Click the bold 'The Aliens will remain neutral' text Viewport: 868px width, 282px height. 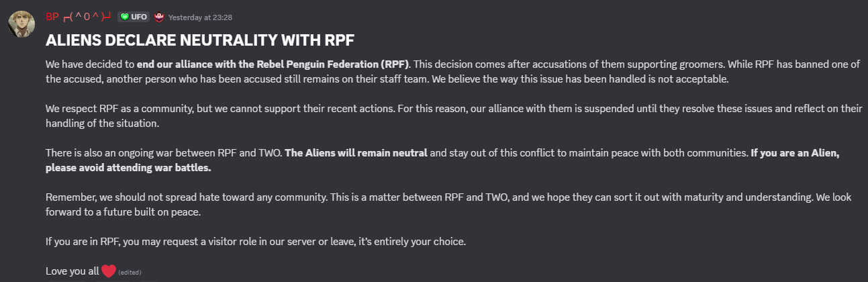[x=356, y=153]
